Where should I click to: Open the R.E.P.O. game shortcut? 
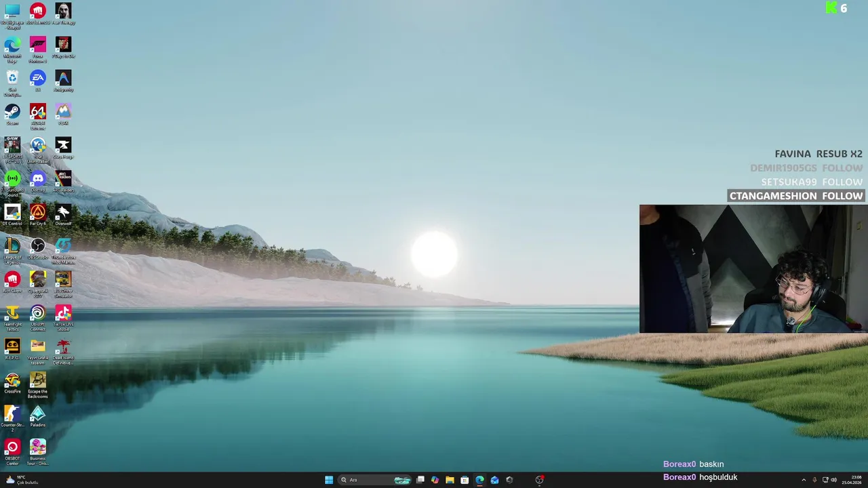[x=12, y=348]
